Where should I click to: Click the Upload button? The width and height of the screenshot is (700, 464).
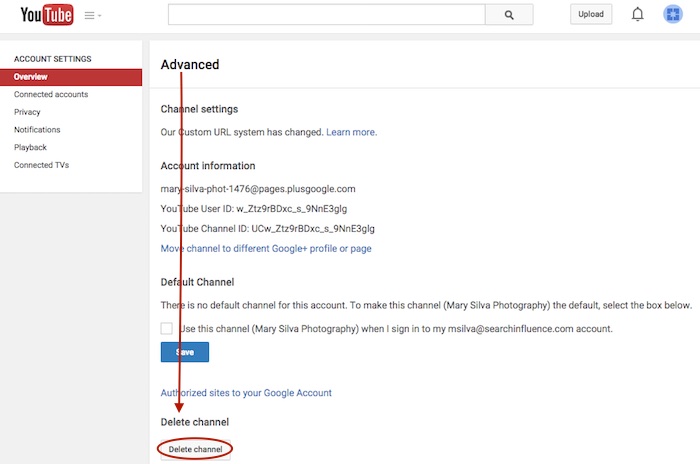[590, 15]
